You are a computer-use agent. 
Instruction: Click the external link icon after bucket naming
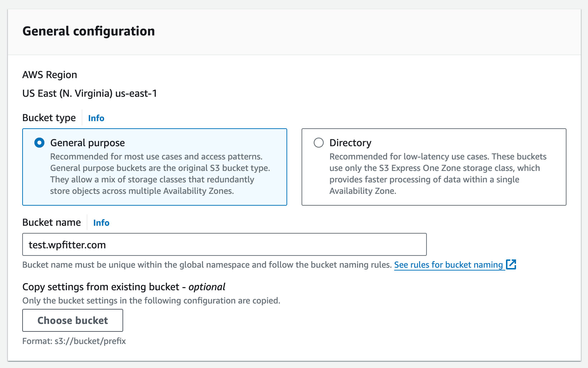point(511,264)
